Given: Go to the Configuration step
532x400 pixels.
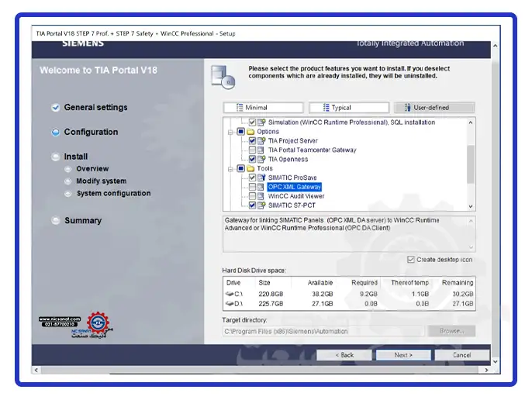Looking at the screenshot, I should tap(91, 132).
